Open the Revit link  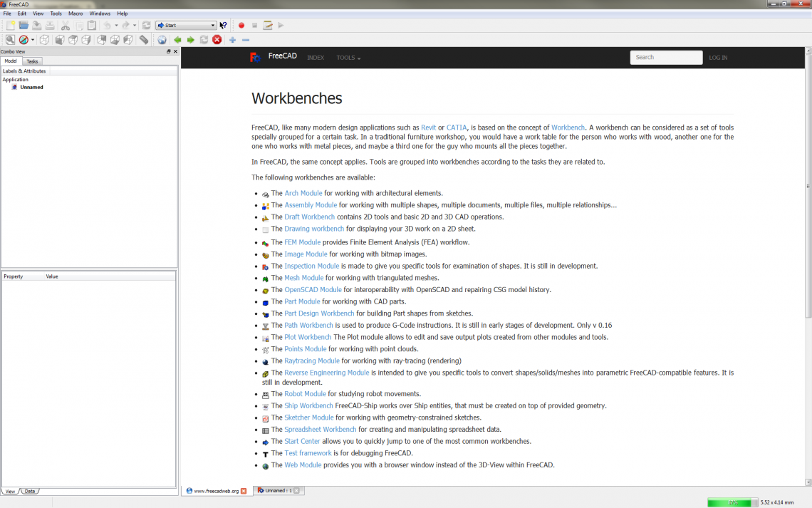[428, 128]
